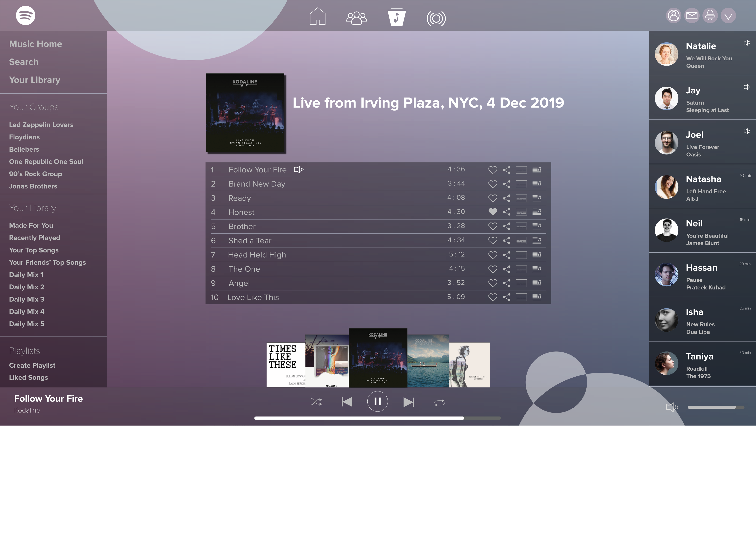Open Search in the sidebar
Screen dimensions: 756x535
[x=24, y=62]
